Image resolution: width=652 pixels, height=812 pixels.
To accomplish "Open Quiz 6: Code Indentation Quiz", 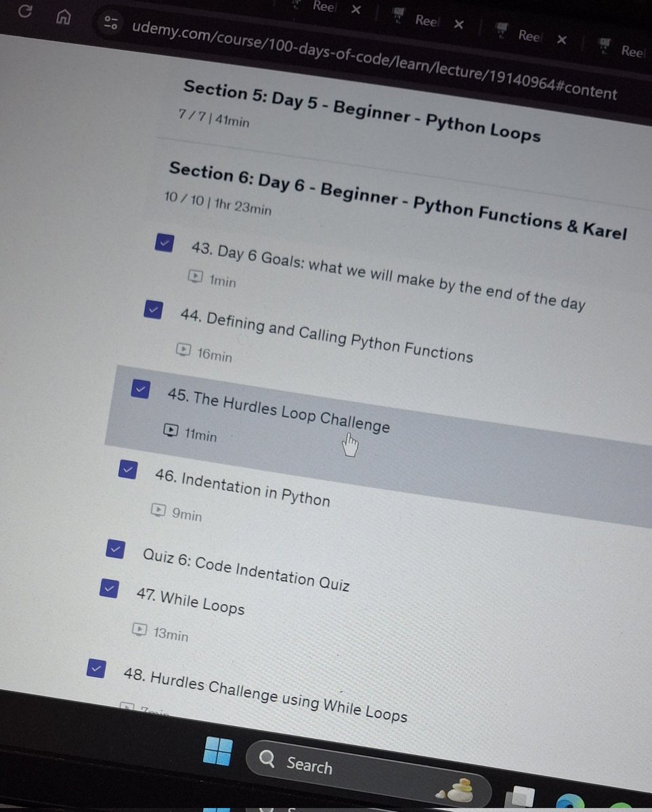I will (x=246, y=570).
